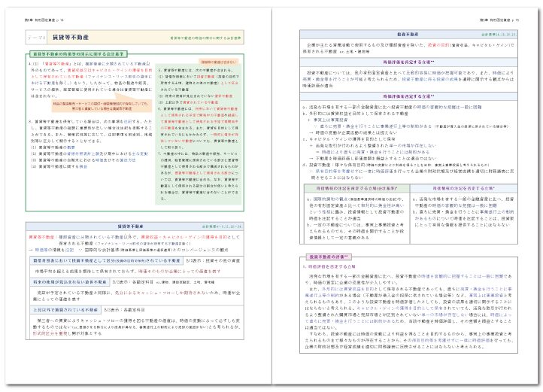Click the green section label 賃貸等不動産の時価等の開示に関する会計基準
The width and height of the screenshot is (543, 392).
(78, 53)
